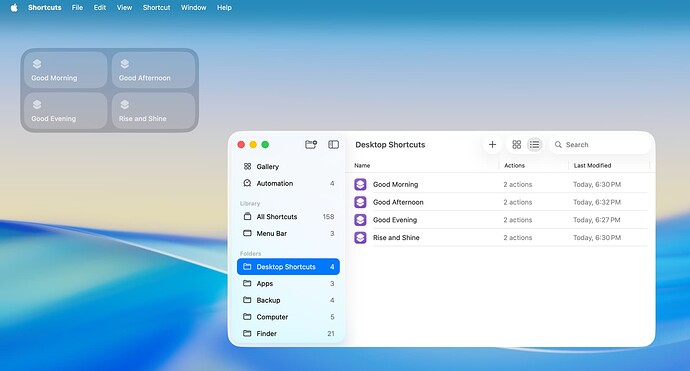The height and width of the screenshot is (371, 690).
Task: Click the 158 count beside All Shortcuts
Action: point(328,217)
